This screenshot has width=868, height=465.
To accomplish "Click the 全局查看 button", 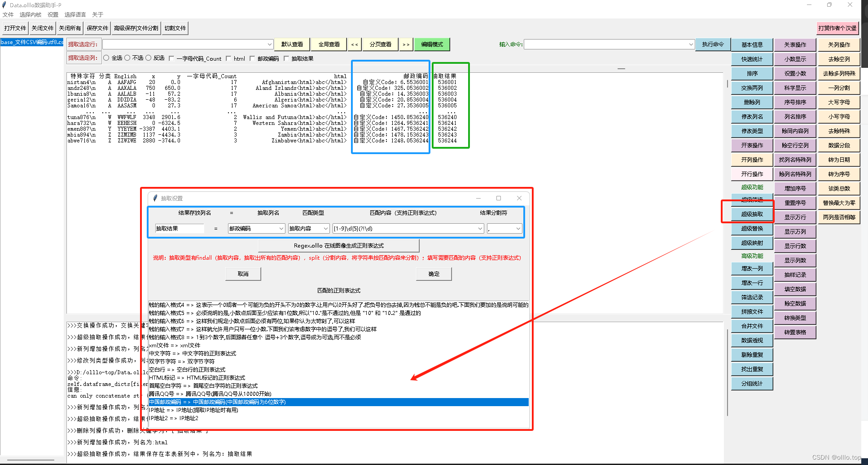I will (x=329, y=44).
